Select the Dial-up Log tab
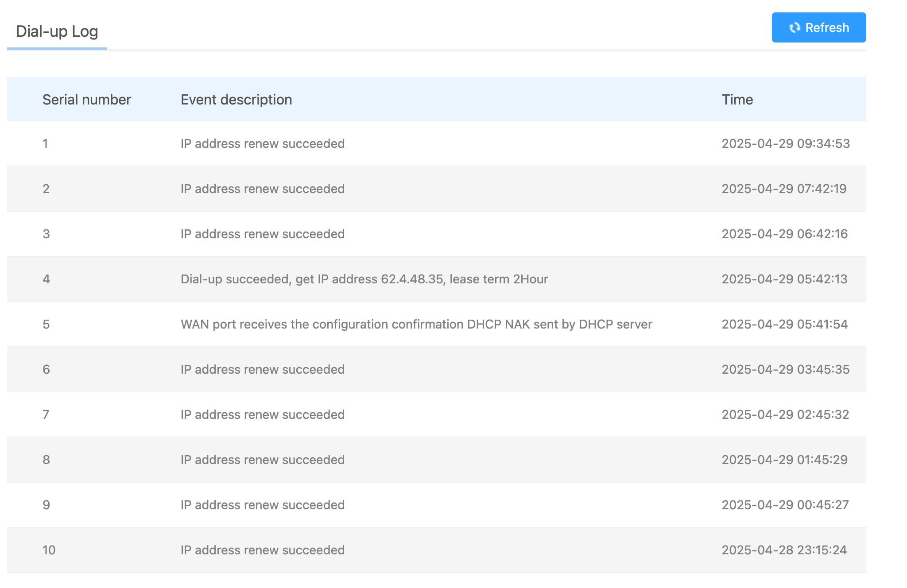The height and width of the screenshot is (588, 907). pos(57,31)
